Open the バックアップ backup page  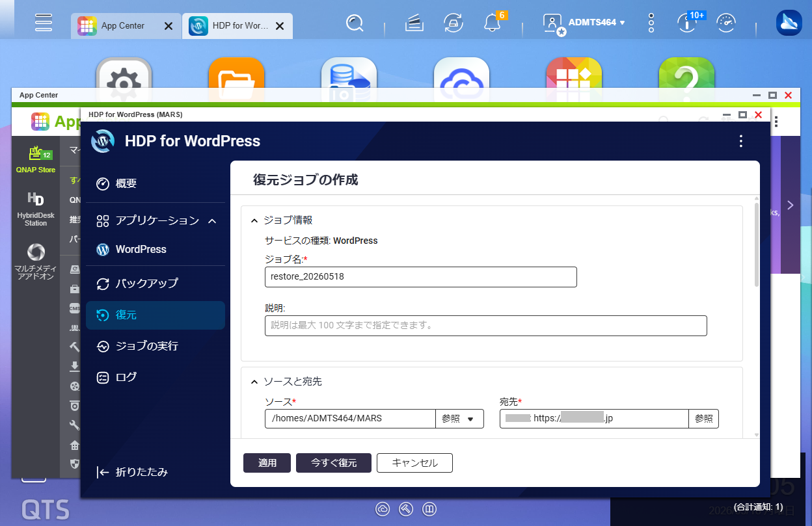156,283
